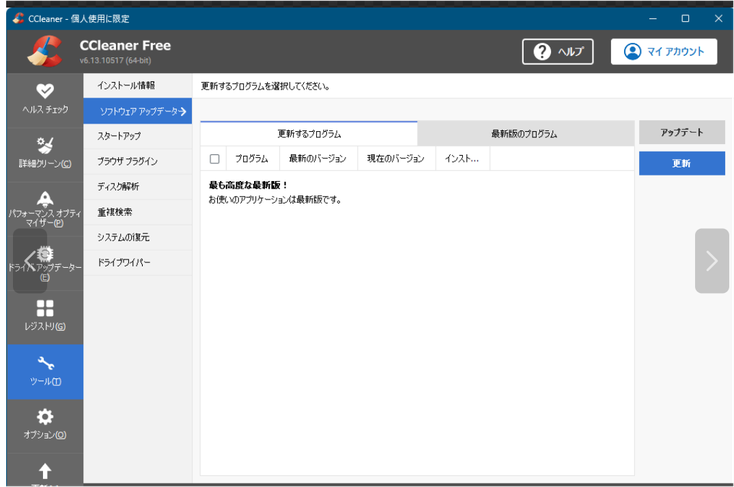Click the アップデート button
This screenshot has width=734, height=487.
pyautogui.click(x=682, y=133)
